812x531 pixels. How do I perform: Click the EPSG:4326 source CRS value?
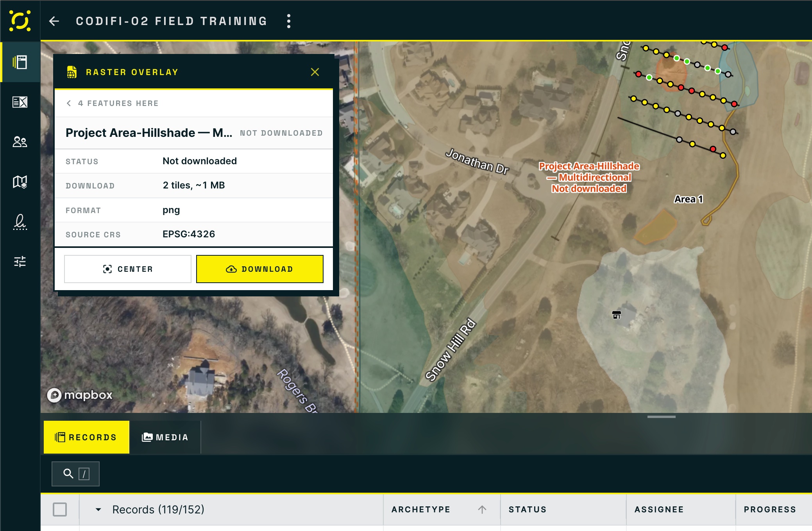[189, 234]
